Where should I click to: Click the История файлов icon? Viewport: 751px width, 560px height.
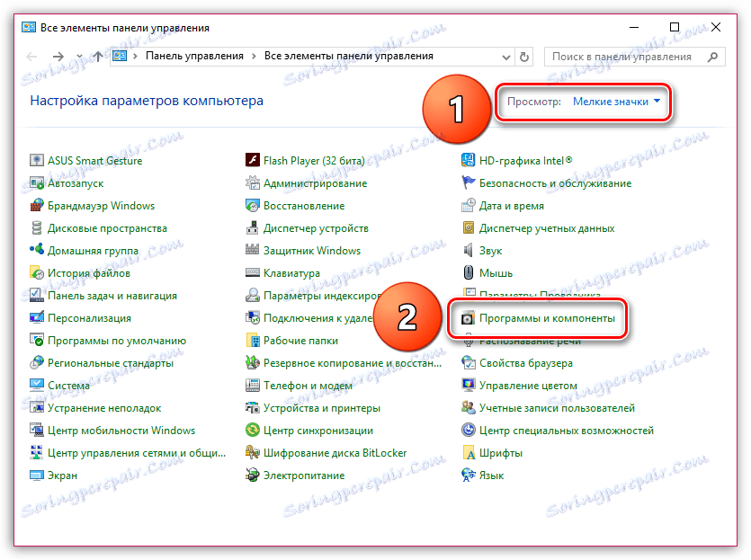point(36,273)
